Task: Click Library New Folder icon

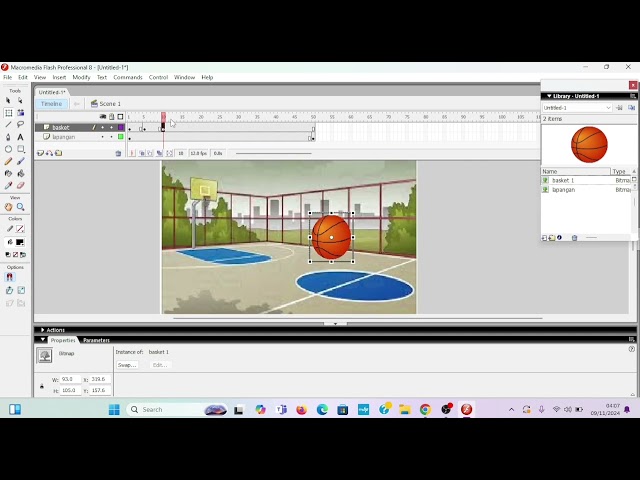Action: 552,238
